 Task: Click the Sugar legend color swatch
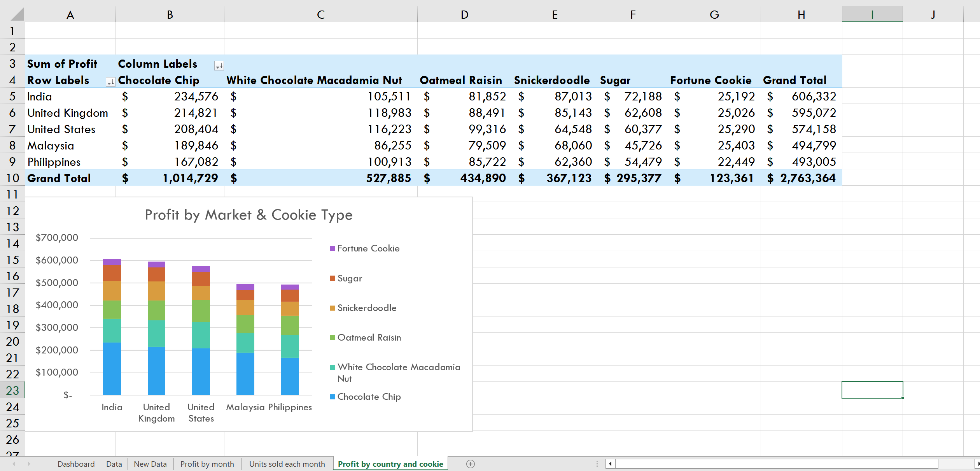click(332, 278)
